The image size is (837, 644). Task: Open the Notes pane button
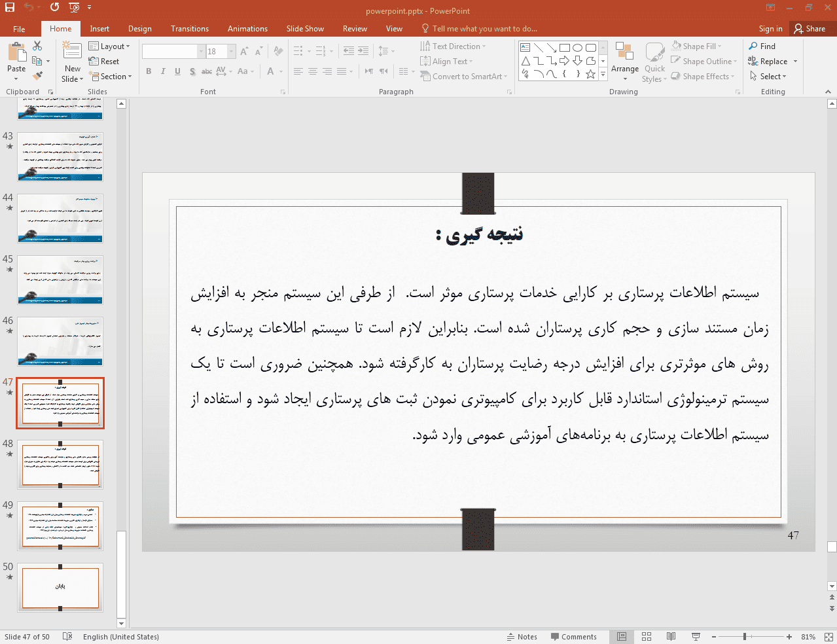pos(522,637)
